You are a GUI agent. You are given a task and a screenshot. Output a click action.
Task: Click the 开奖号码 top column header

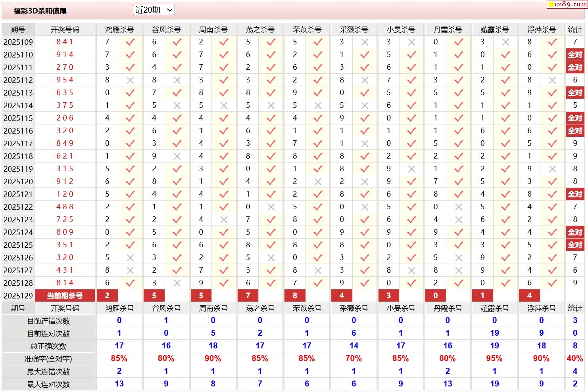(x=65, y=30)
